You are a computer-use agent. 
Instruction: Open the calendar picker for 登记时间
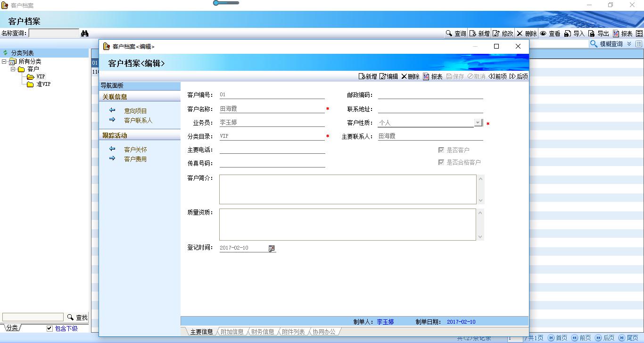[x=272, y=248]
